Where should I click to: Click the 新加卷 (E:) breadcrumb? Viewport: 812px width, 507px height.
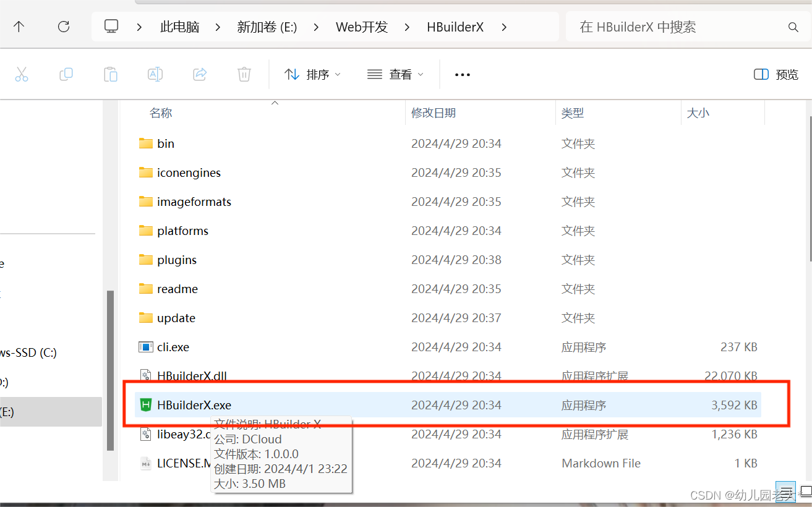267,27
